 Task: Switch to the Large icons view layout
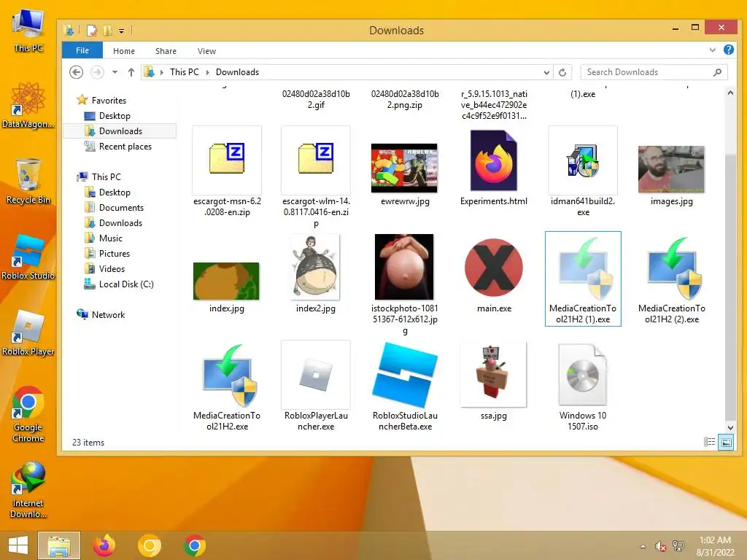726,442
